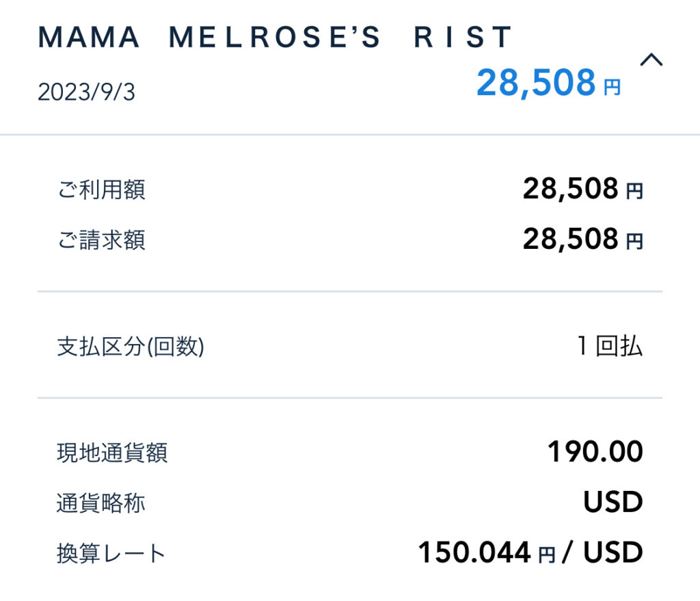Click the blue 円 unit in the header
700x601 pixels.
click(x=612, y=88)
